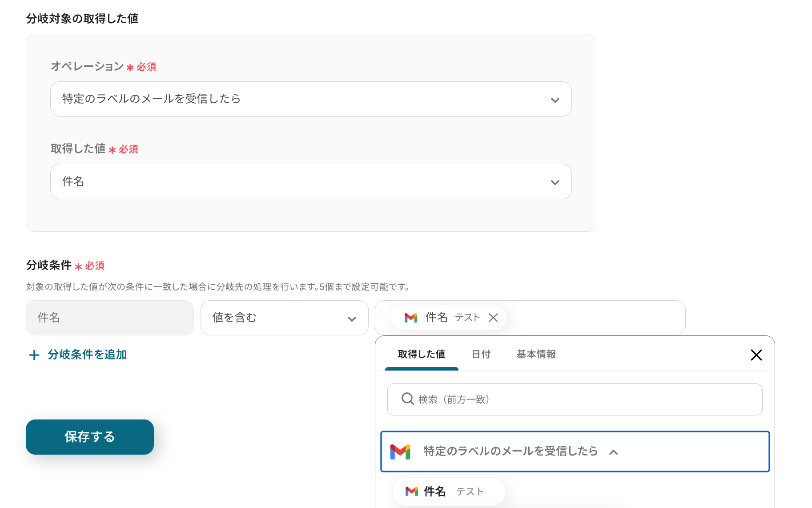Click the Gmail icon on 件名 list item
Image resolution: width=812 pixels, height=508 pixels.
tap(412, 492)
